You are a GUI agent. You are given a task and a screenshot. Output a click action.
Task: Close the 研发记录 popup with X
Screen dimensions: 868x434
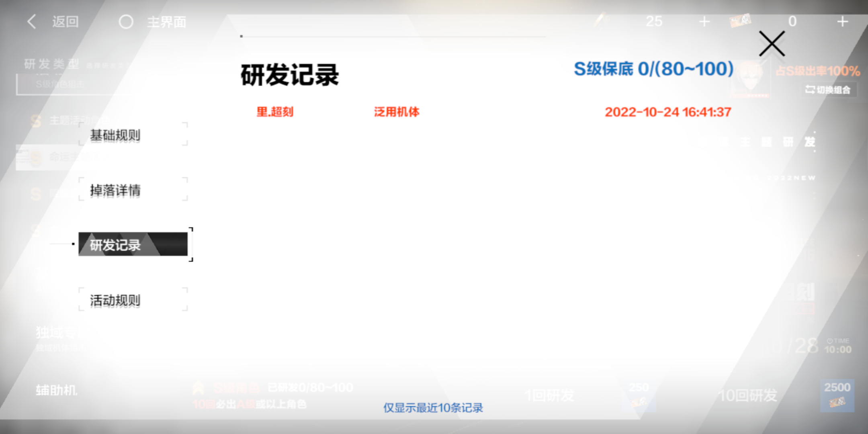point(772,44)
